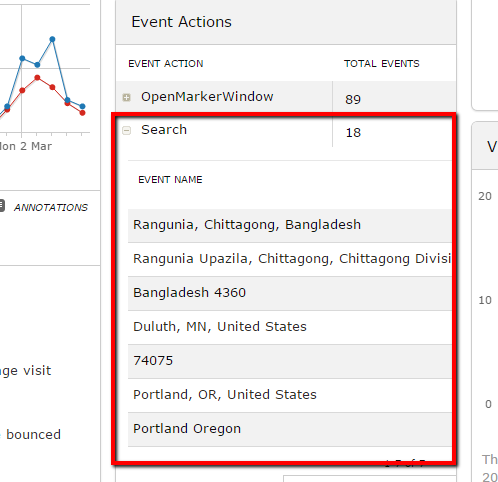
Task: Select Rangunia Upazila, Chittagong event row
Action: point(290,259)
